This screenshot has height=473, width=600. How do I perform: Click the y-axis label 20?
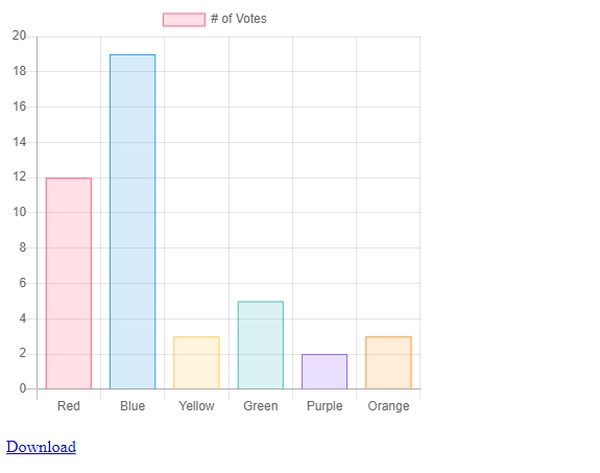pyautogui.click(x=19, y=36)
